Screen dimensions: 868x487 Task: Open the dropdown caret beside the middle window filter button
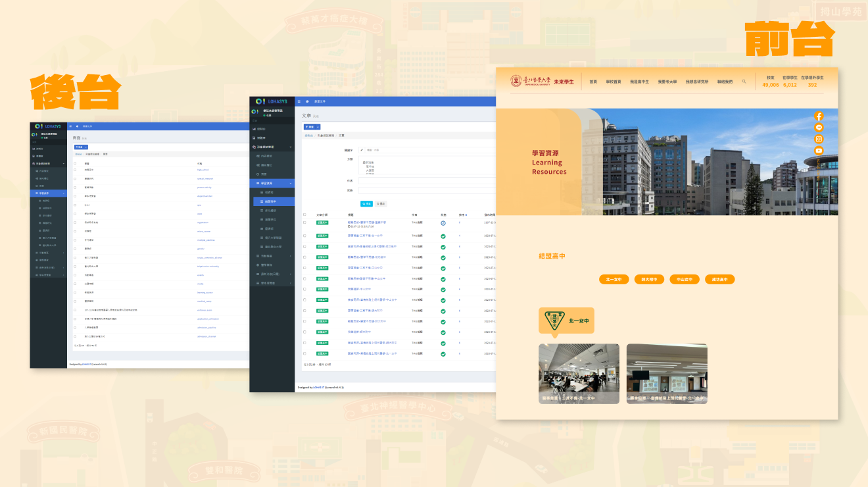tap(318, 126)
